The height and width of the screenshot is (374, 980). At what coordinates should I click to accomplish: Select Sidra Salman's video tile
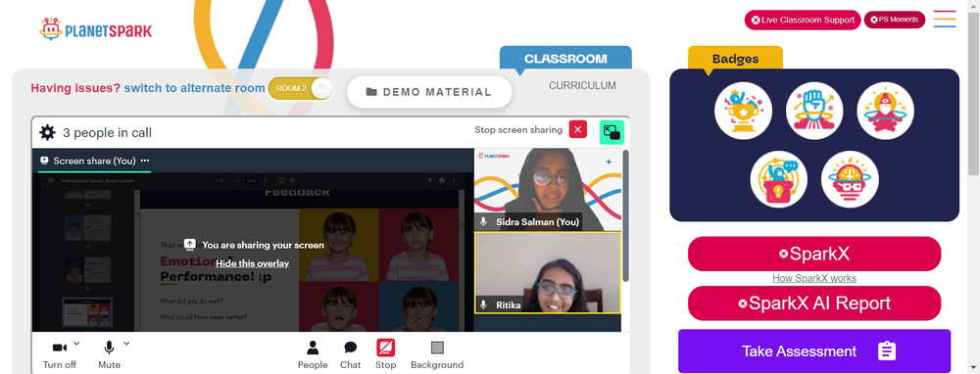(x=548, y=190)
